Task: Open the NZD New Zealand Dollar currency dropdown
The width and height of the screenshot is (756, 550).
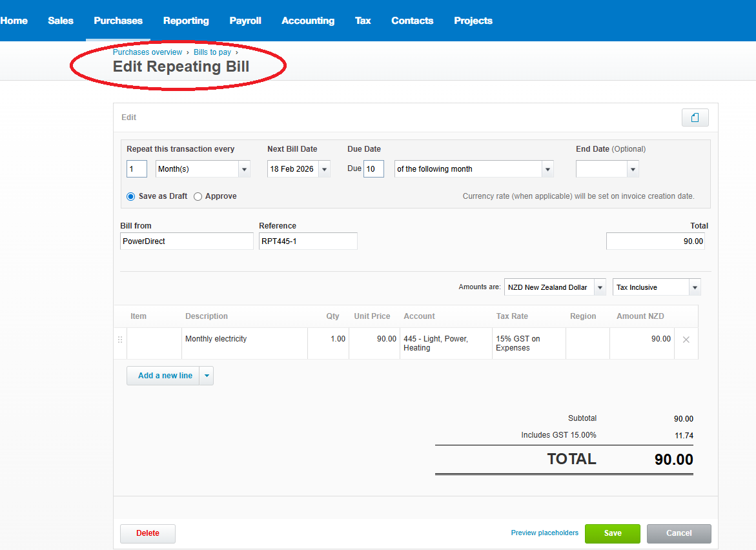Action: (x=600, y=287)
